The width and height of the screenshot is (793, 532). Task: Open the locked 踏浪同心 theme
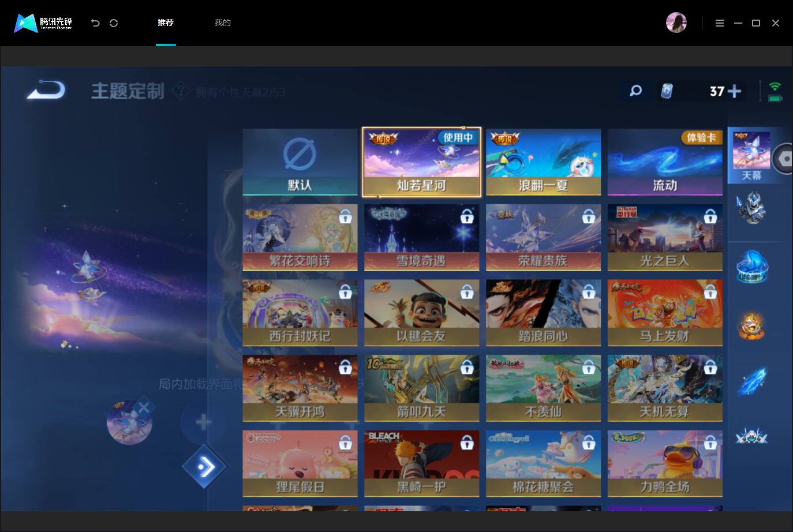click(544, 313)
